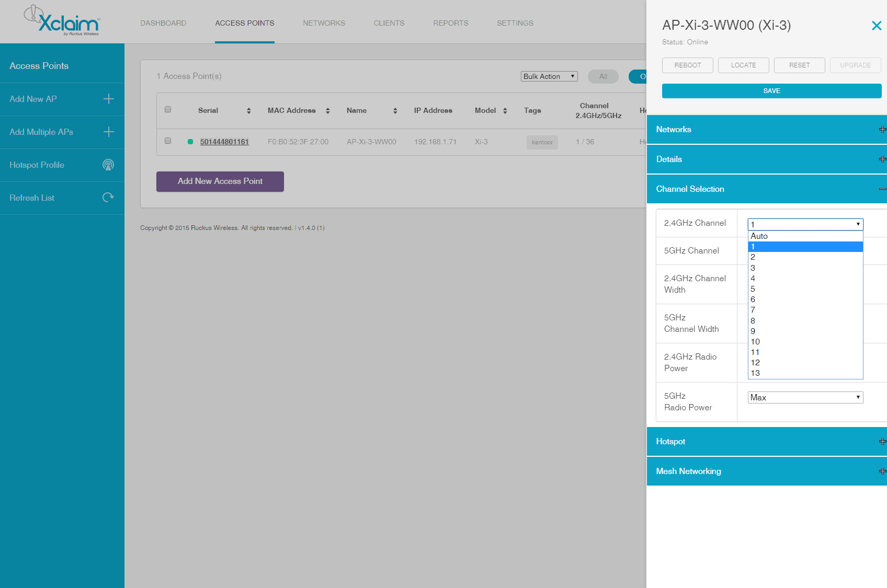Click the Refresh List circular arrow icon

108,198
